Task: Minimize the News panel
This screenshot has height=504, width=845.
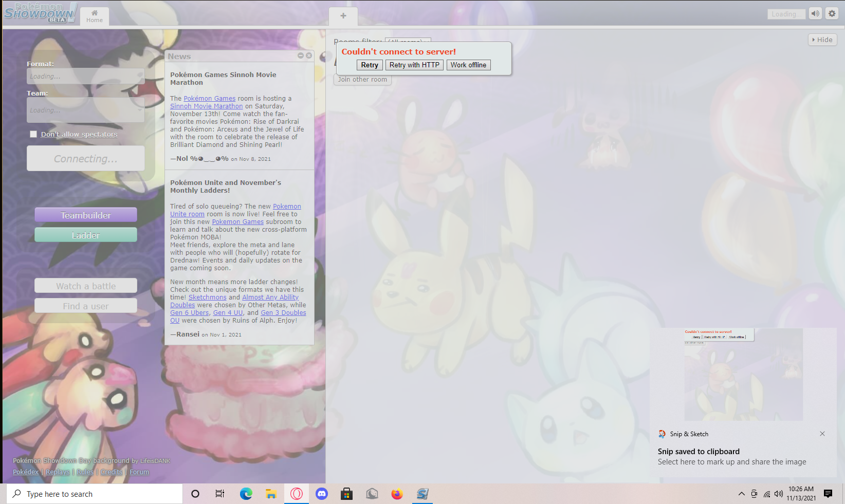Action: click(301, 55)
